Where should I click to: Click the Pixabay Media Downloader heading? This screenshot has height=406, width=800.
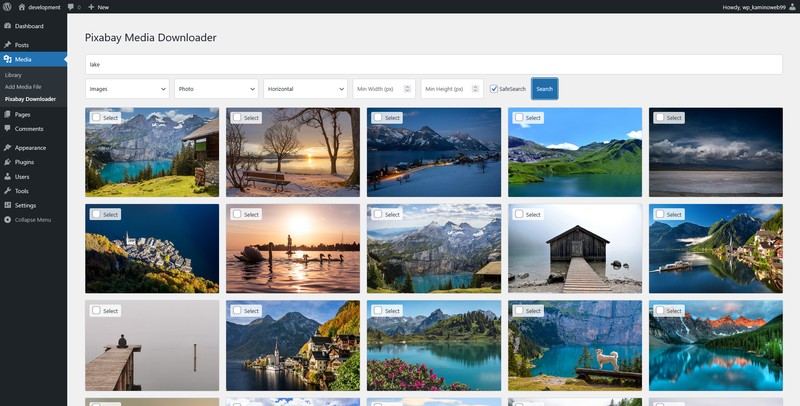coord(151,37)
